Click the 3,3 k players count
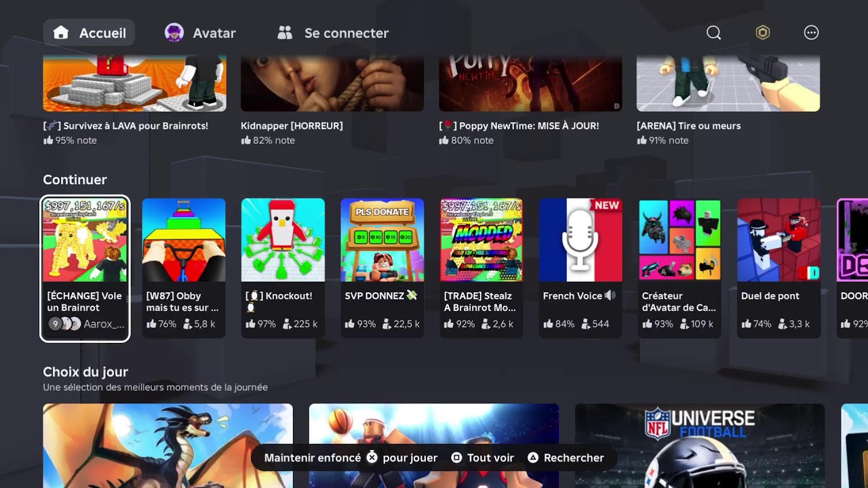The image size is (868, 488). coord(795,324)
